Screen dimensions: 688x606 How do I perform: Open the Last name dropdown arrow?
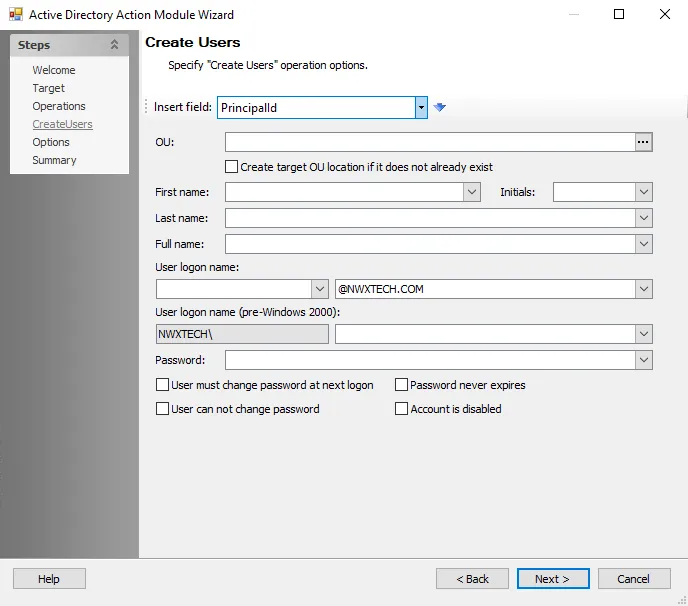tap(644, 218)
